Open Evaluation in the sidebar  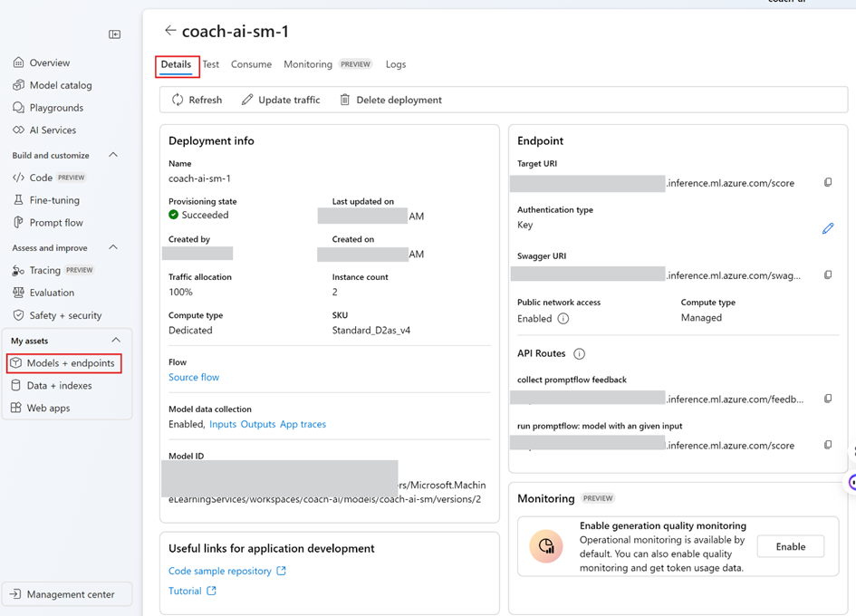[43, 293]
